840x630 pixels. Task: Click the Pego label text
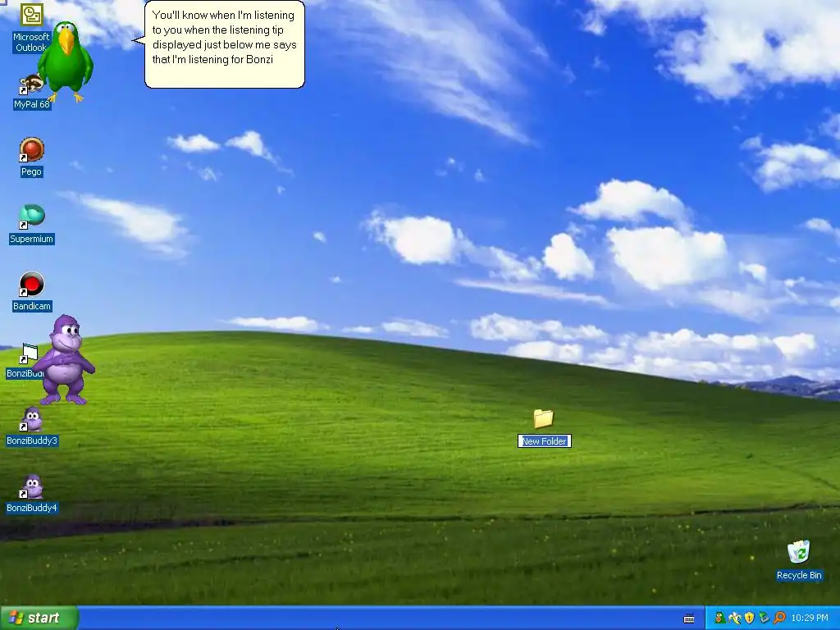(x=31, y=172)
